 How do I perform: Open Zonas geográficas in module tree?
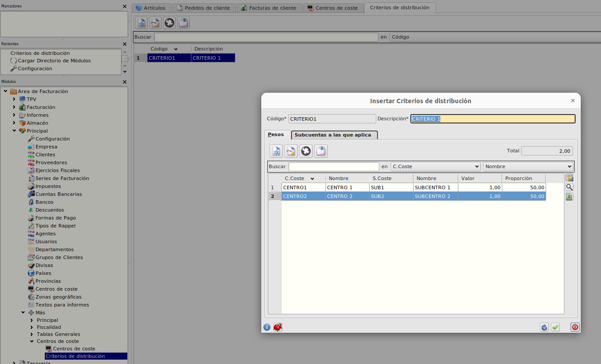pyautogui.click(x=58, y=297)
